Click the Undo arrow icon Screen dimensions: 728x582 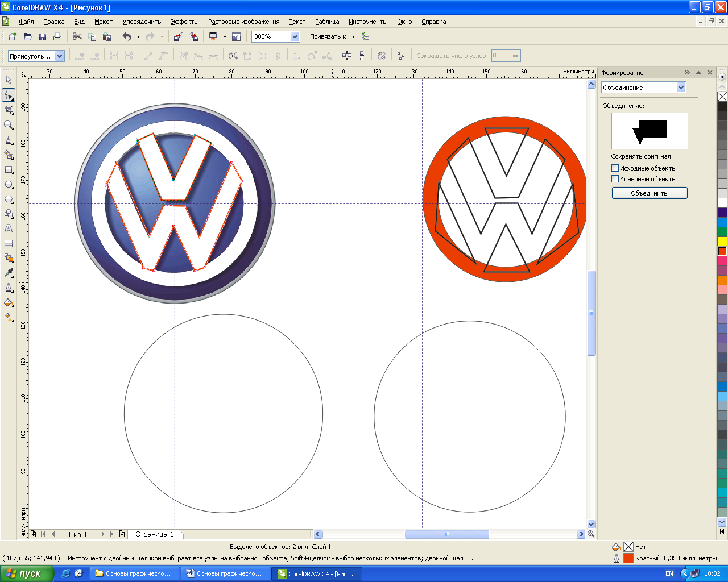(x=127, y=36)
